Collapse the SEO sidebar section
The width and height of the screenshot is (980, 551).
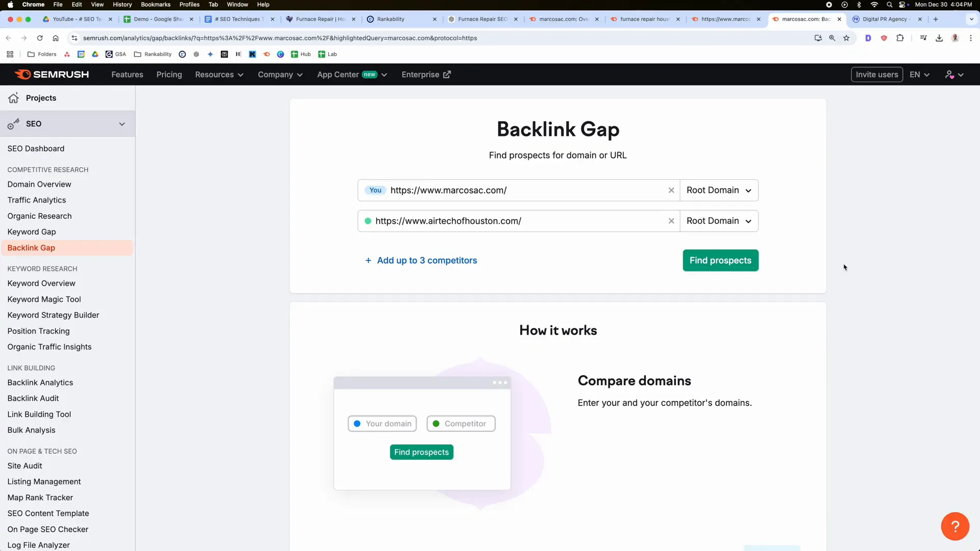122,123
